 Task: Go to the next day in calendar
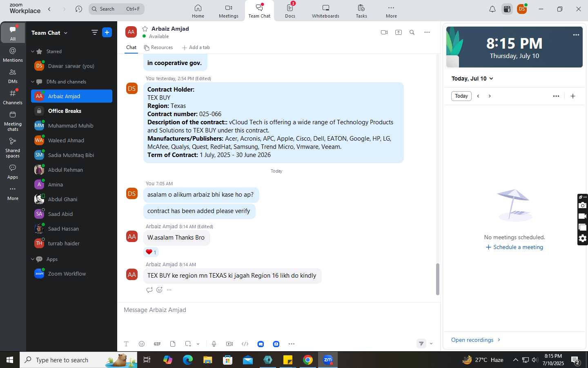[490, 96]
